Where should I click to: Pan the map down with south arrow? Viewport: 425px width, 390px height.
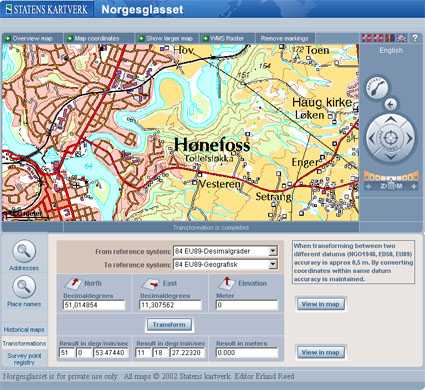point(391,157)
